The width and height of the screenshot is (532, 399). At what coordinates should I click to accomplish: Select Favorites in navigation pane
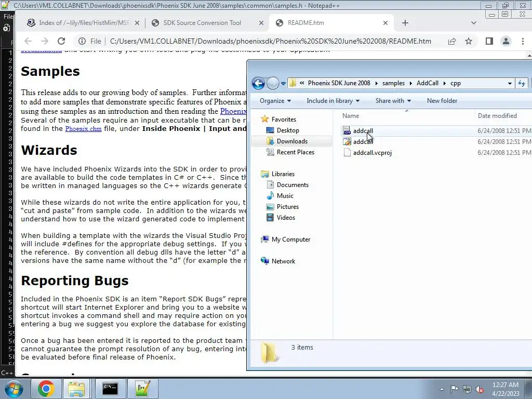point(284,119)
